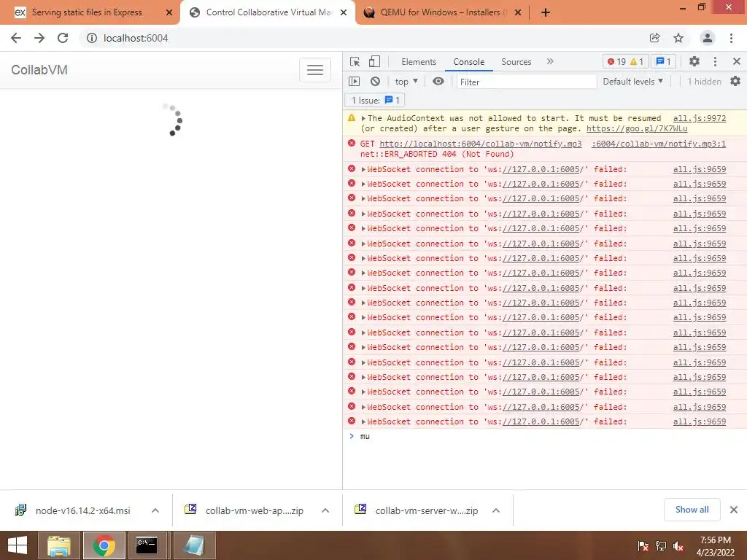Open DevTools customize three-dot menu
This screenshot has width=747, height=560.
click(715, 61)
